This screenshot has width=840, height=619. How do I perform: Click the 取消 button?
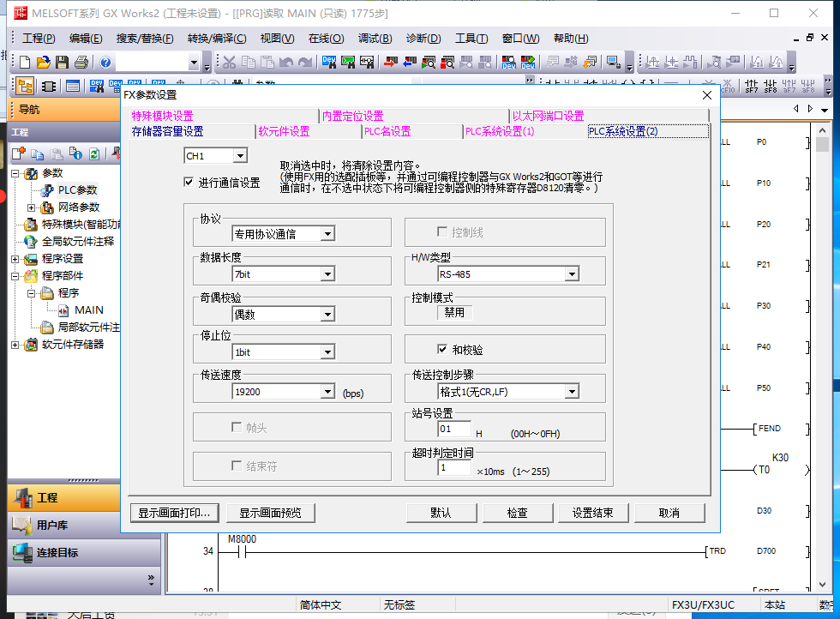pyautogui.click(x=669, y=513)
